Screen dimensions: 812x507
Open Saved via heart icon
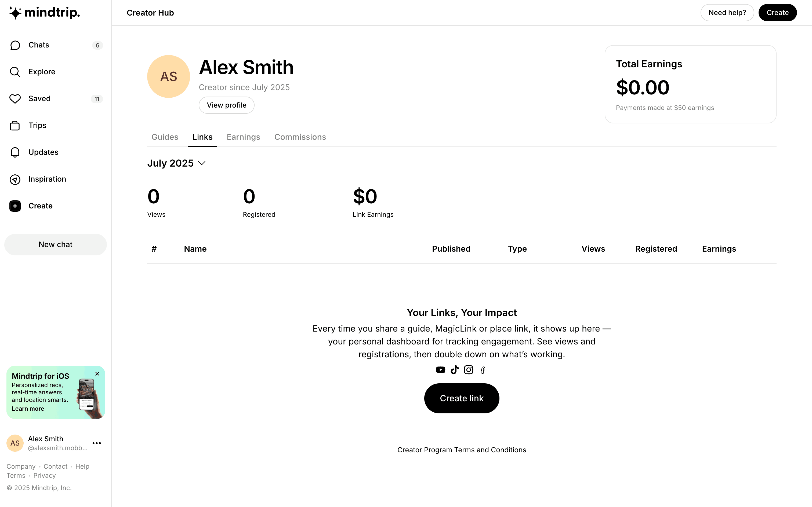pos(15,99)
